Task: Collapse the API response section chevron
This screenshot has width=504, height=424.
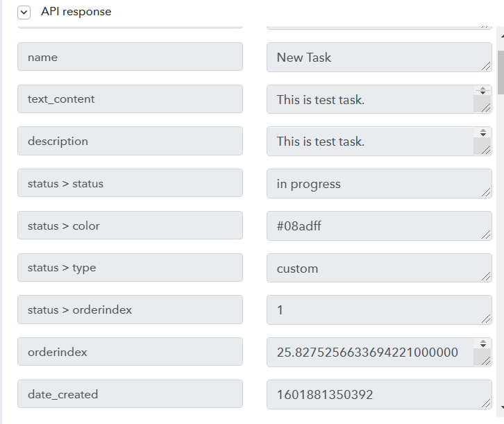Action: coord(24,13)
